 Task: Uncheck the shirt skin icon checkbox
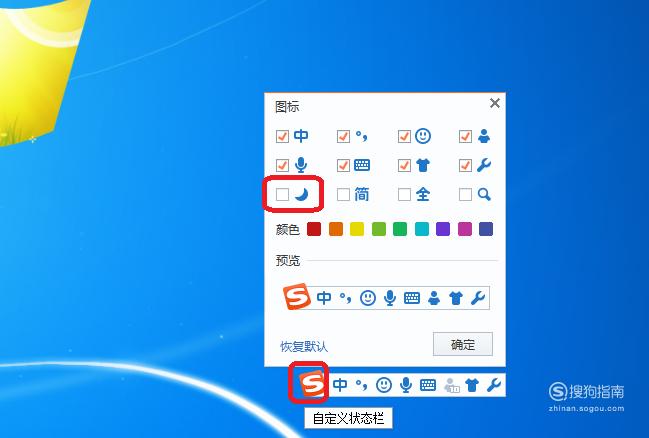click(x=404, y=165)
